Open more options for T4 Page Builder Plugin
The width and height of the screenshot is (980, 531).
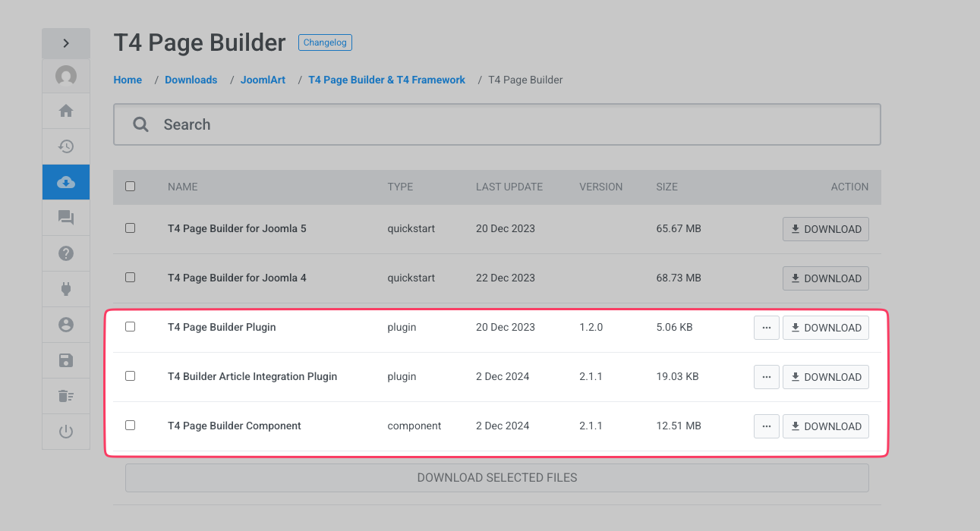(x=767, y=328)
